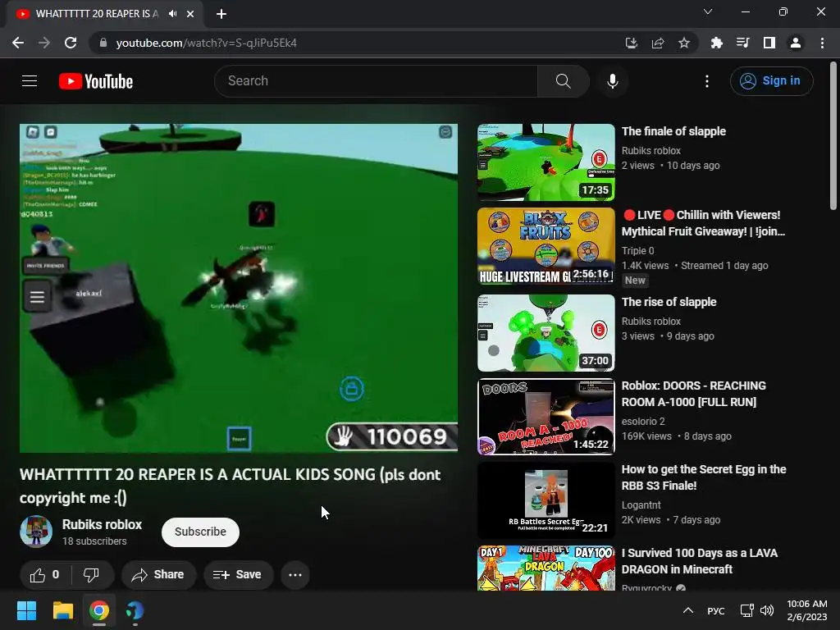Go forward in the browser
The image size is (840, 630).
point(44,43)
